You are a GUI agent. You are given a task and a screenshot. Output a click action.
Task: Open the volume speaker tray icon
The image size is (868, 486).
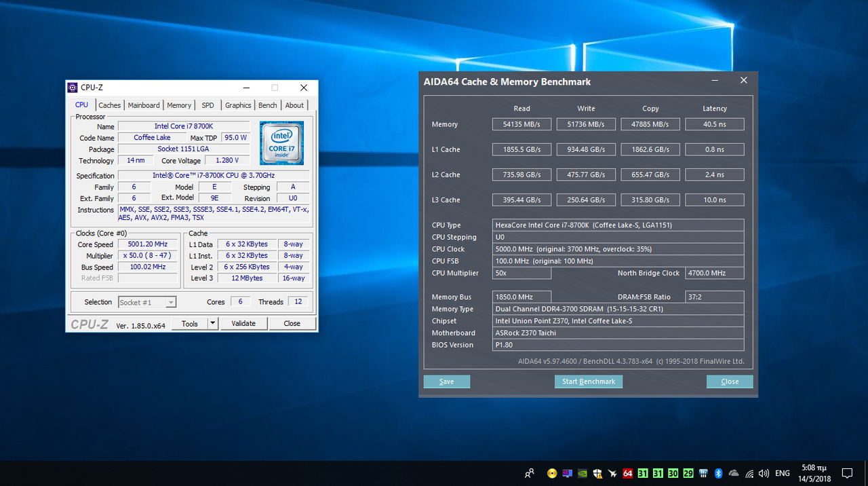(x=764, y=473)
